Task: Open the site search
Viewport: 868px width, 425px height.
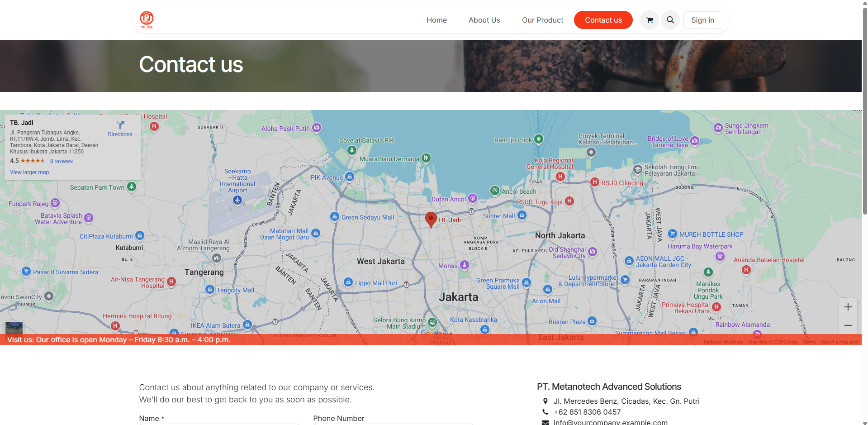Action: point(670,20)
